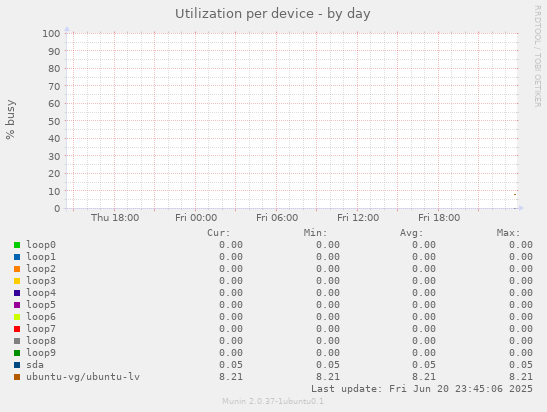Click the Munin 2.0.37 version footer
The height and width of the screenshot is (412, 547).
[x=273, y=401]
